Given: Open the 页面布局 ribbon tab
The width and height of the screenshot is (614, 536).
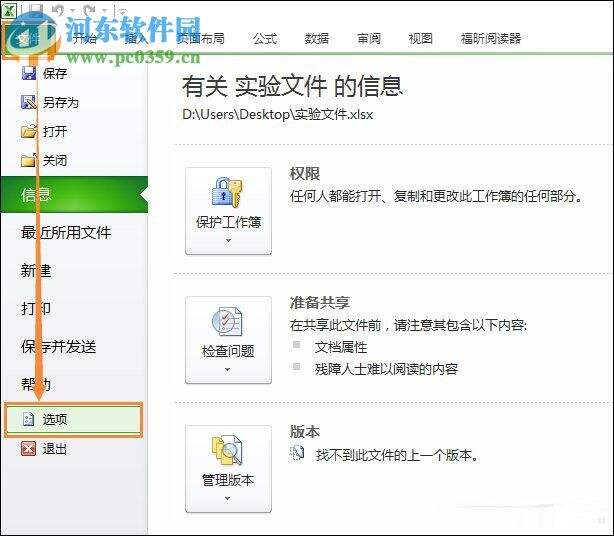Looking at the screenshot, I should (x=200, y=38).
